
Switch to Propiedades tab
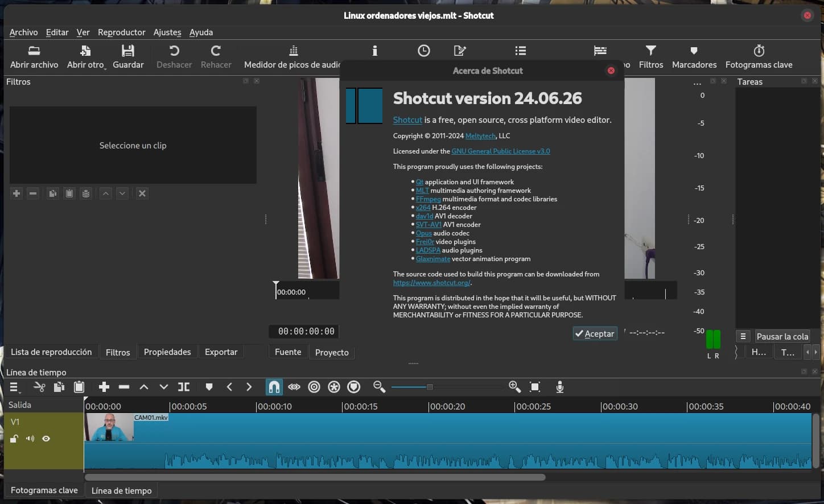click(167, 352)
